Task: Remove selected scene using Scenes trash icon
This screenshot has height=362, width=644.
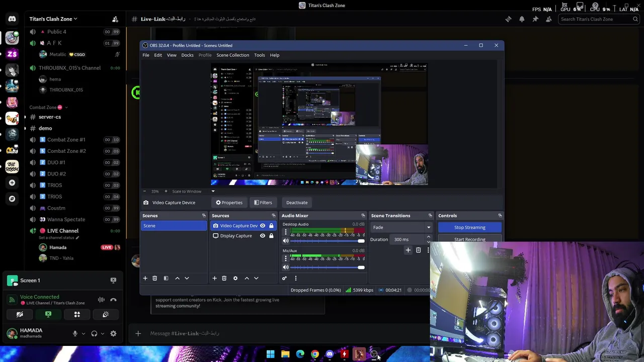Action: click(154, 278)
